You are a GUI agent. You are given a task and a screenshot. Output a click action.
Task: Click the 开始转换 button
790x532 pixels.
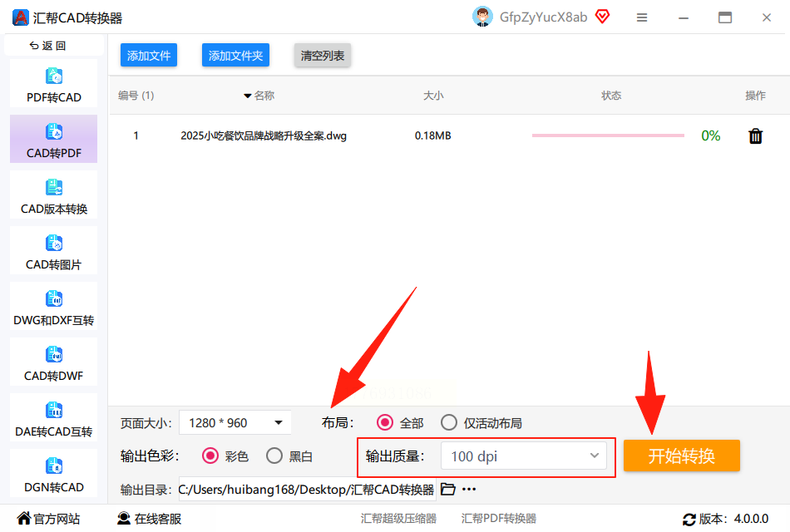point(682,456)
